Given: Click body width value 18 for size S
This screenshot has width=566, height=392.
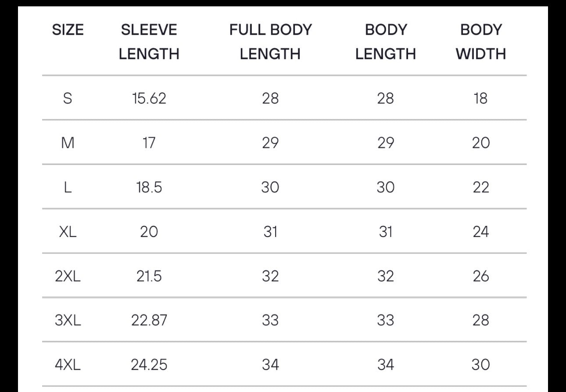Looking at the screenshot, I should pos(480,98).
